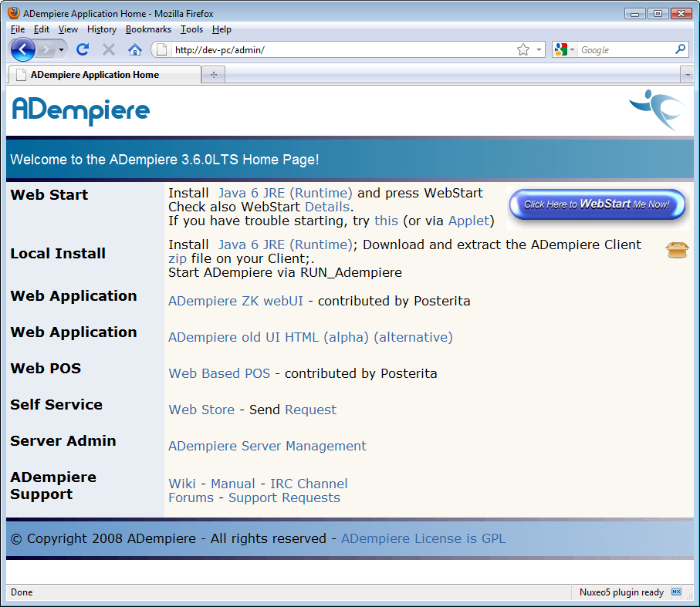Select the ADempiere Application Home tab

[x=104, y=75]
